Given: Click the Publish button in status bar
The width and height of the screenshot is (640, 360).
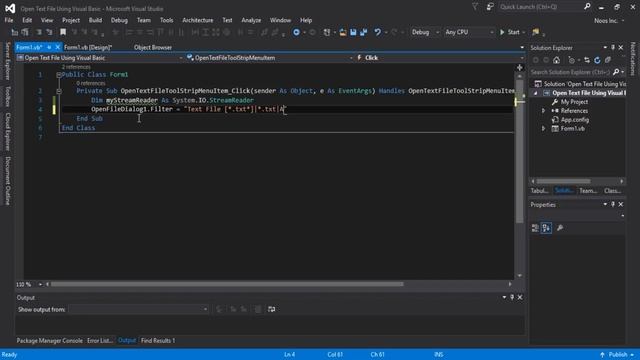Looking at the screenshot, I should click(x=617, y=355).
